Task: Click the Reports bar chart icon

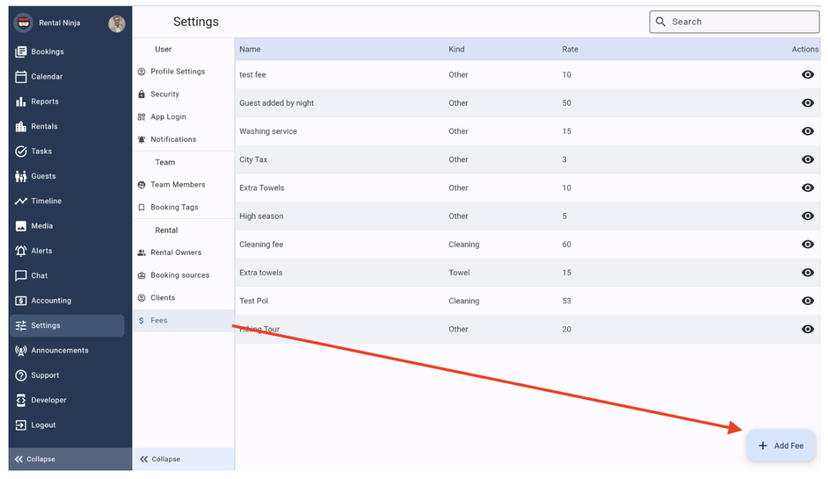Action: (x=21, y=101)
